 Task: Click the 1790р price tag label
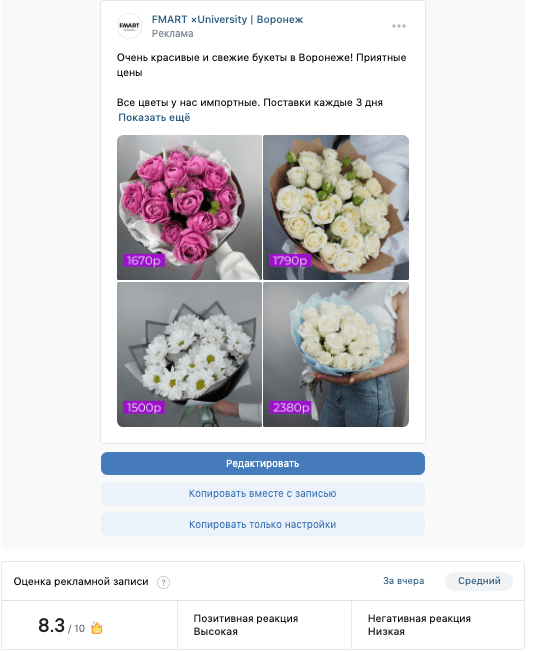point(290,261)
